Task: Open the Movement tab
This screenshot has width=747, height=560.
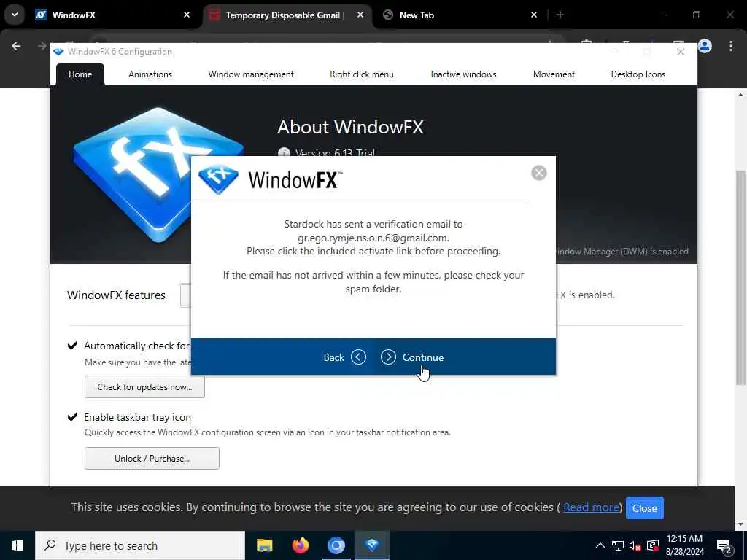Action: coord(554,74)
